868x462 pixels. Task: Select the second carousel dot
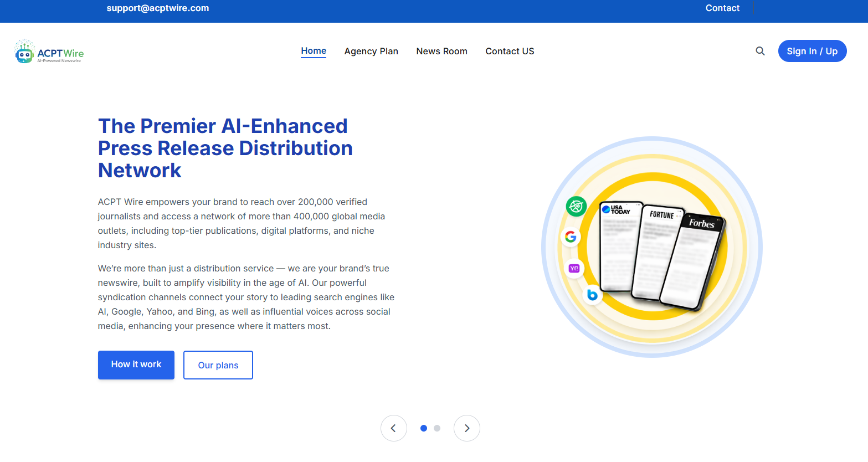[437, 428]
